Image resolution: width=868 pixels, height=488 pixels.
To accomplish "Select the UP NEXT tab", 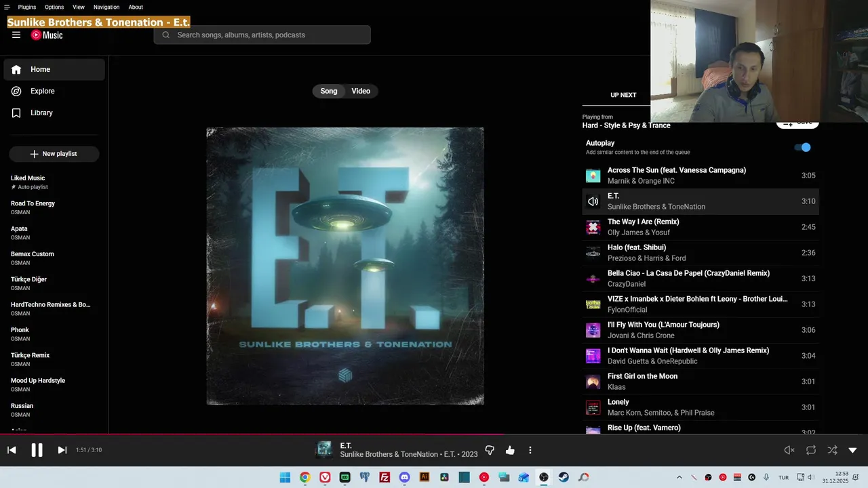I will point(623,95).
